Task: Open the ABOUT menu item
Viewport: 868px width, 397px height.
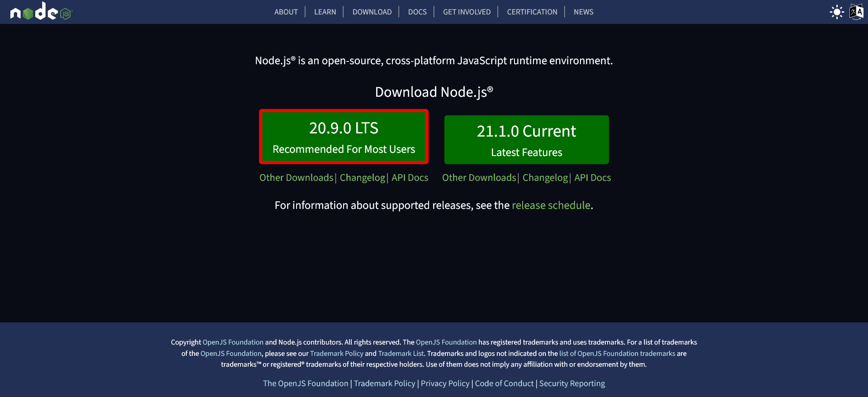Action: click(286, 12)
